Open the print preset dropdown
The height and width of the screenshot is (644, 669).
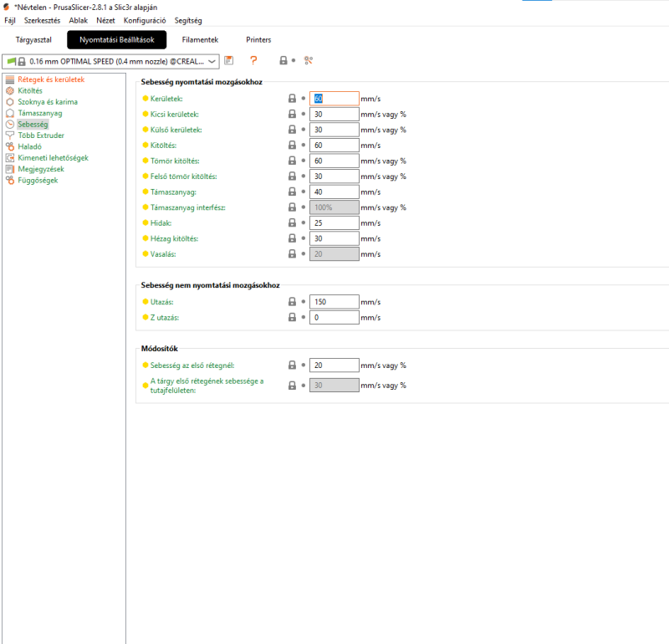pyautogui.click(x=111, y=61)
